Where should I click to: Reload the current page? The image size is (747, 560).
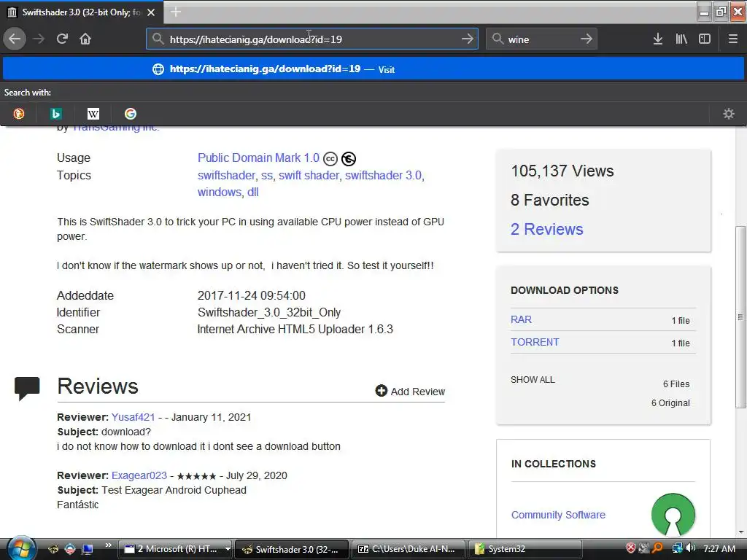coord(62,39)
